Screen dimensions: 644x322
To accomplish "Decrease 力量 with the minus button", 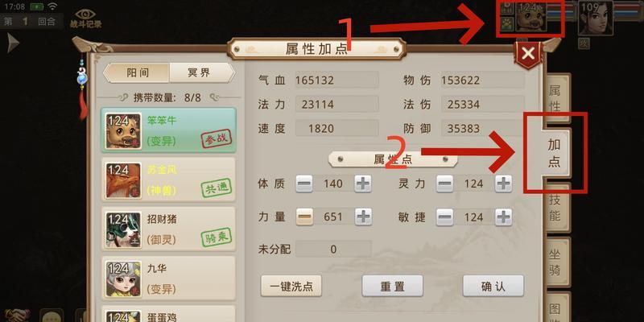I will [304, 217].
